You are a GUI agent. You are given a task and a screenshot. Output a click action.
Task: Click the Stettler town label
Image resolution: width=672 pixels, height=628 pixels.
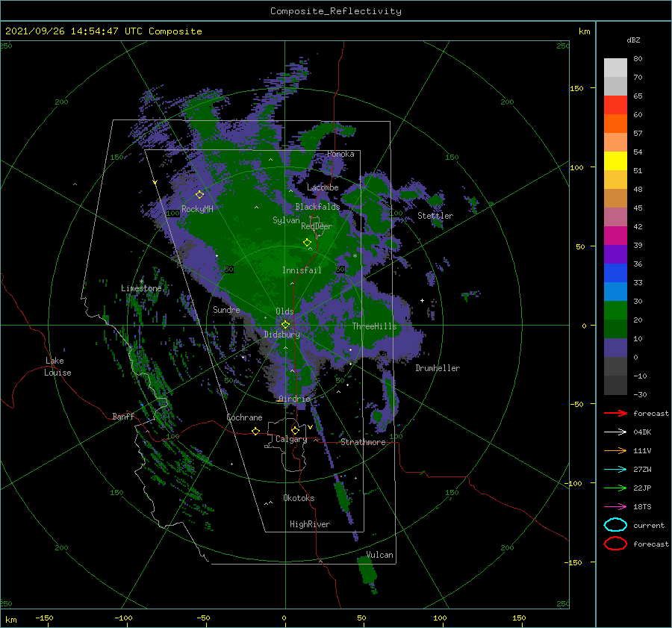[435, 216]
